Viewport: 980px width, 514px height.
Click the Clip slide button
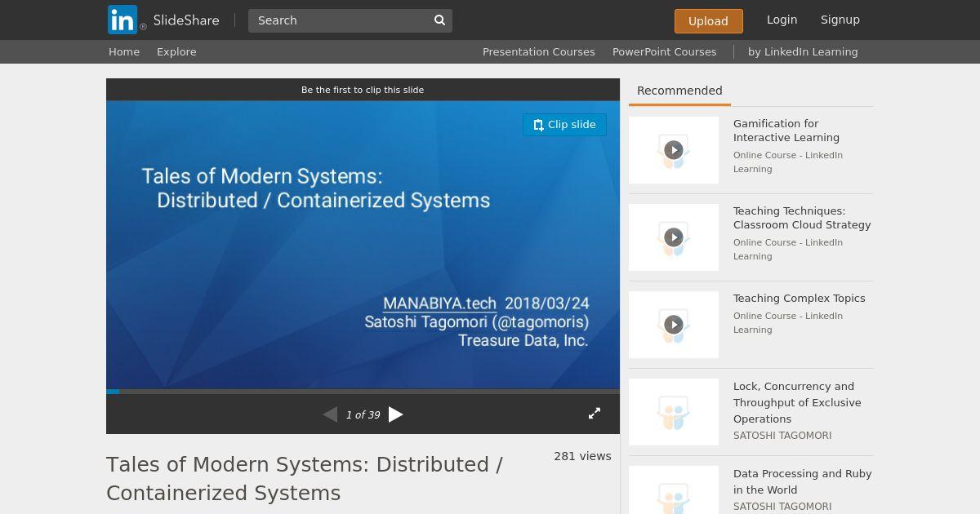tap(564, 125)
